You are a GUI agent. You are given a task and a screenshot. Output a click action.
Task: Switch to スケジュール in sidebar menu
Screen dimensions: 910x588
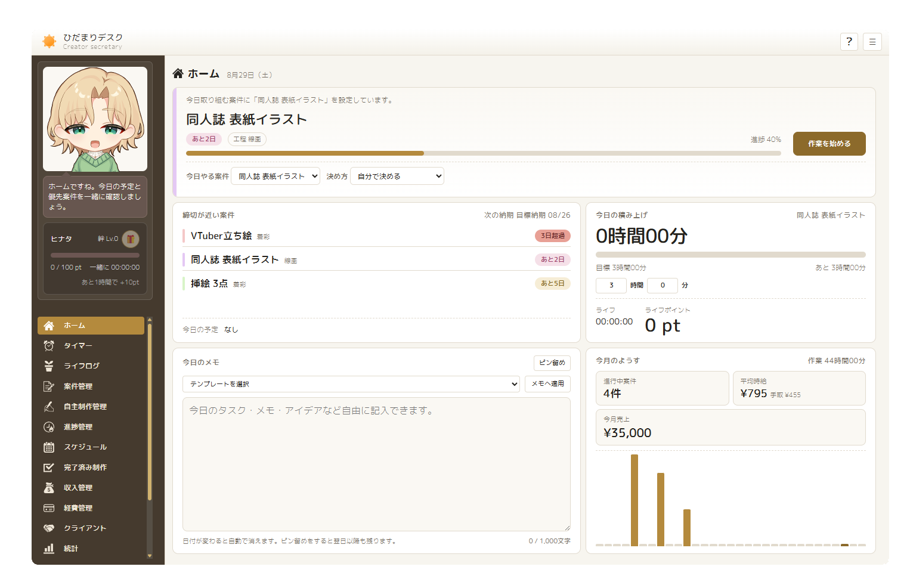[91, 447]
